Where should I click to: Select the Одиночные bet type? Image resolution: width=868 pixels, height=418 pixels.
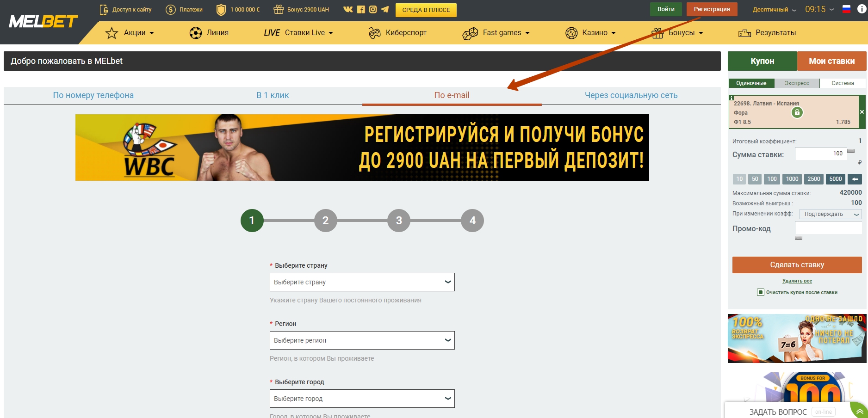tap(751, 83)
